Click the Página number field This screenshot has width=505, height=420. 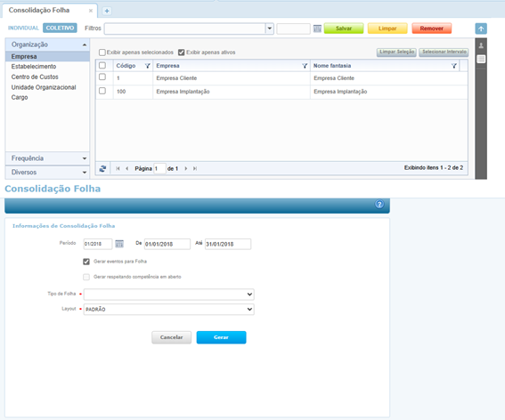(x=159, y=168)
